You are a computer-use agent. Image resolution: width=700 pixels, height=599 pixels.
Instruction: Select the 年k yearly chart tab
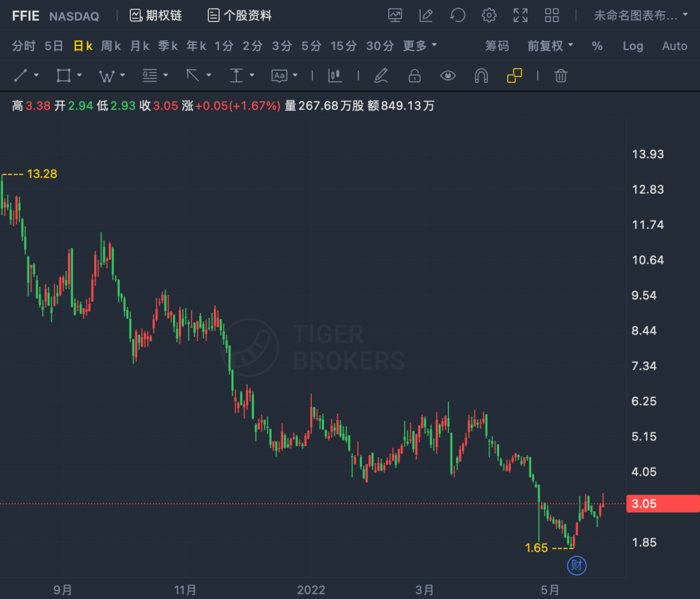[x=196, y=45]
